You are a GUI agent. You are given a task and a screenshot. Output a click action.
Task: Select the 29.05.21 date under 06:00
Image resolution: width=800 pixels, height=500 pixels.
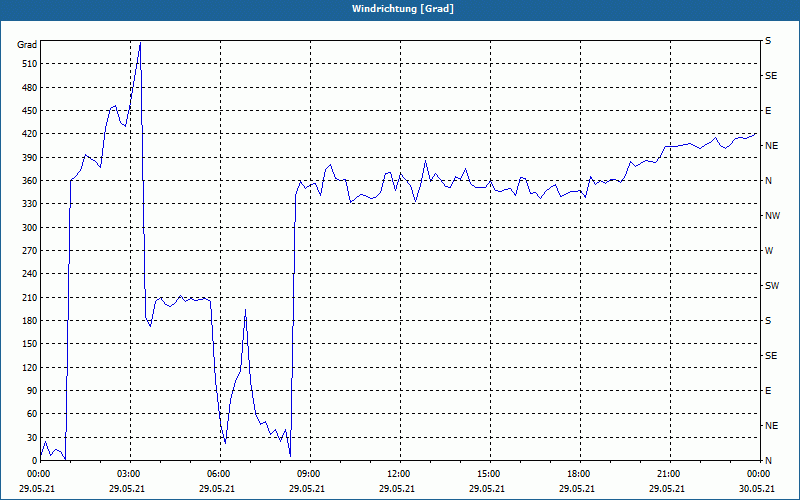pos(217,488)
